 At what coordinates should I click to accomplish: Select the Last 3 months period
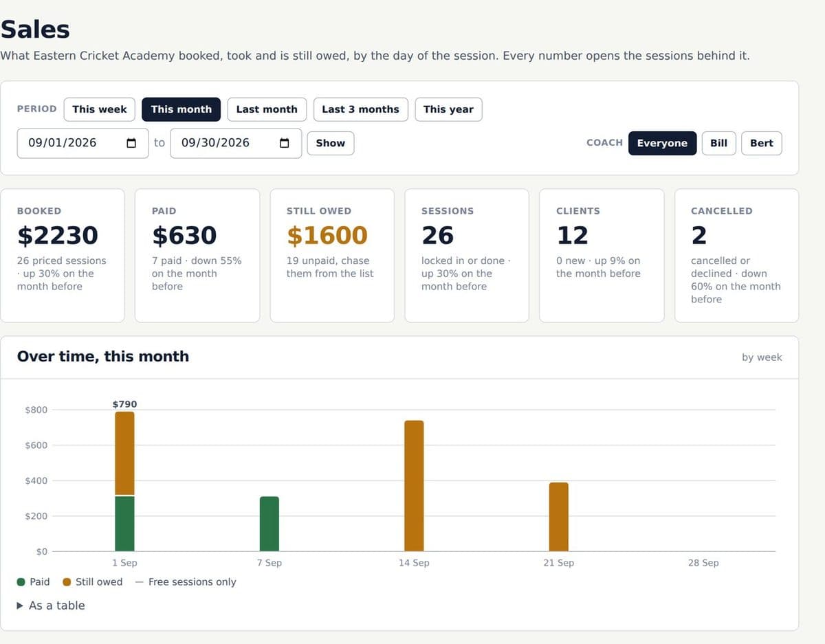click(x=360, y=109)
